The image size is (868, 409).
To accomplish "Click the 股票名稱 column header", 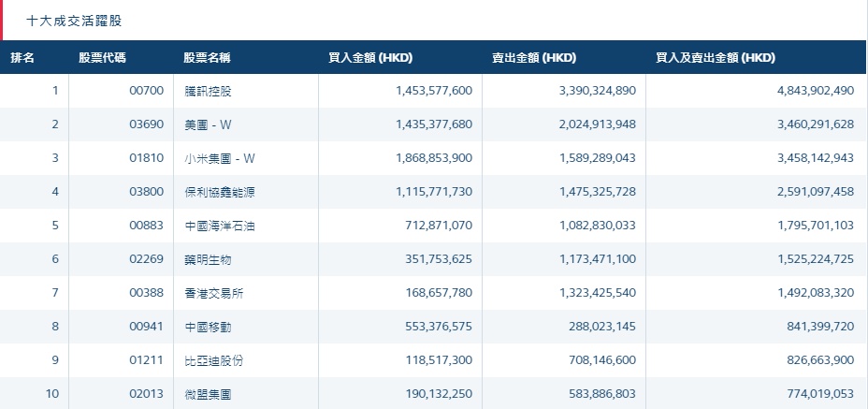I will (x=207, y=58).
